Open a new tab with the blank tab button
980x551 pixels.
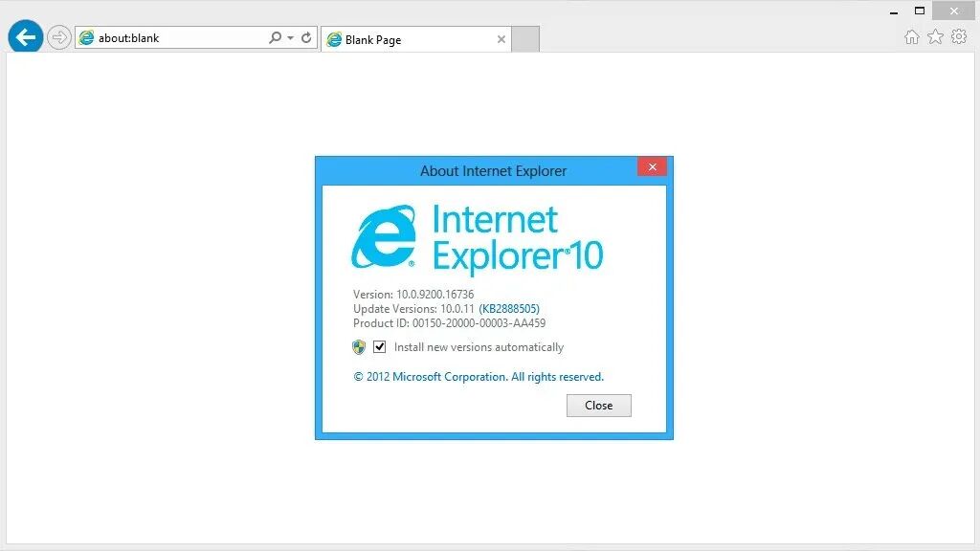point(525,39)
